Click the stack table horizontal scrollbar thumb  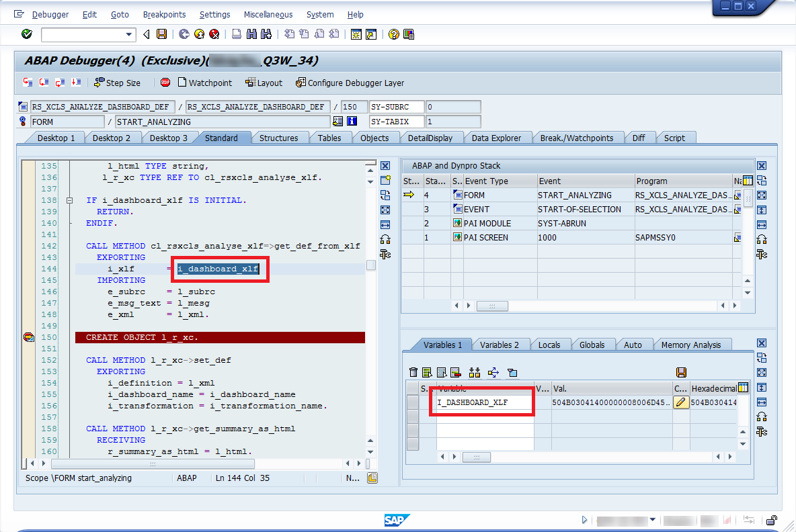[492, 306]
